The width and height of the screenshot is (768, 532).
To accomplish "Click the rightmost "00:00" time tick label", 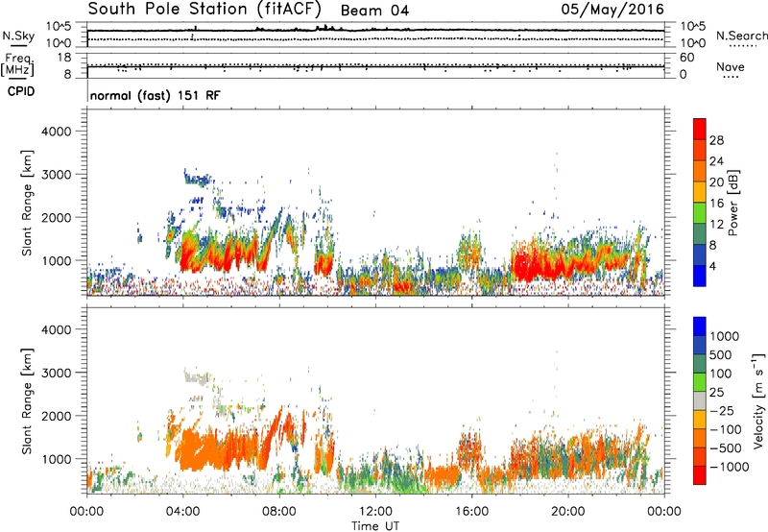I will click(663, 512).
